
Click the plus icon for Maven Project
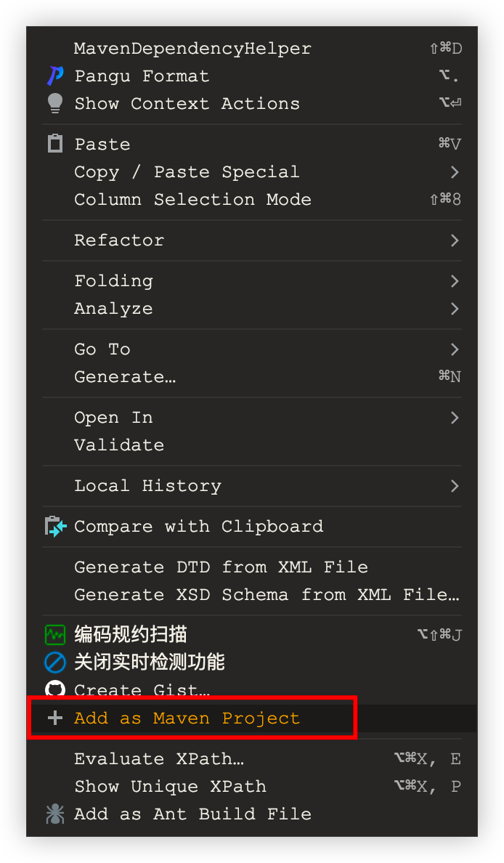55,718
